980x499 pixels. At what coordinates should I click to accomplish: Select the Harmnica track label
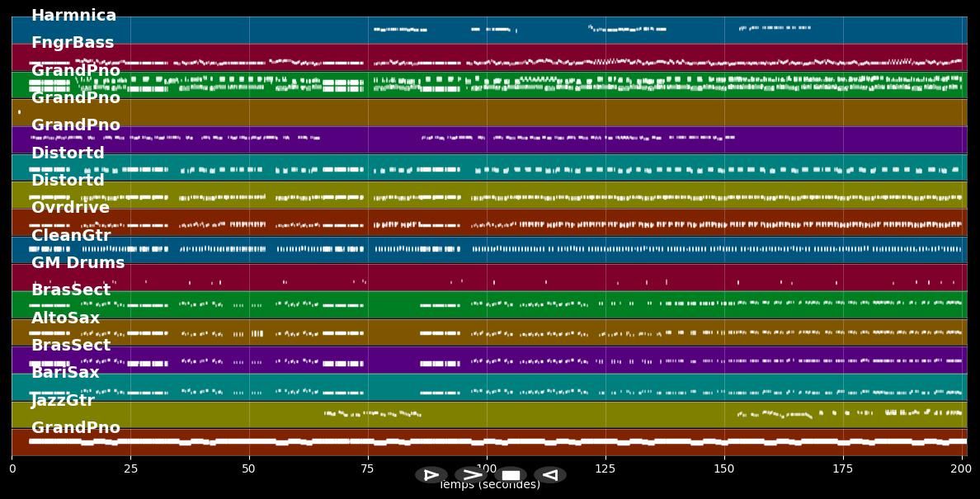click(73, 16)
